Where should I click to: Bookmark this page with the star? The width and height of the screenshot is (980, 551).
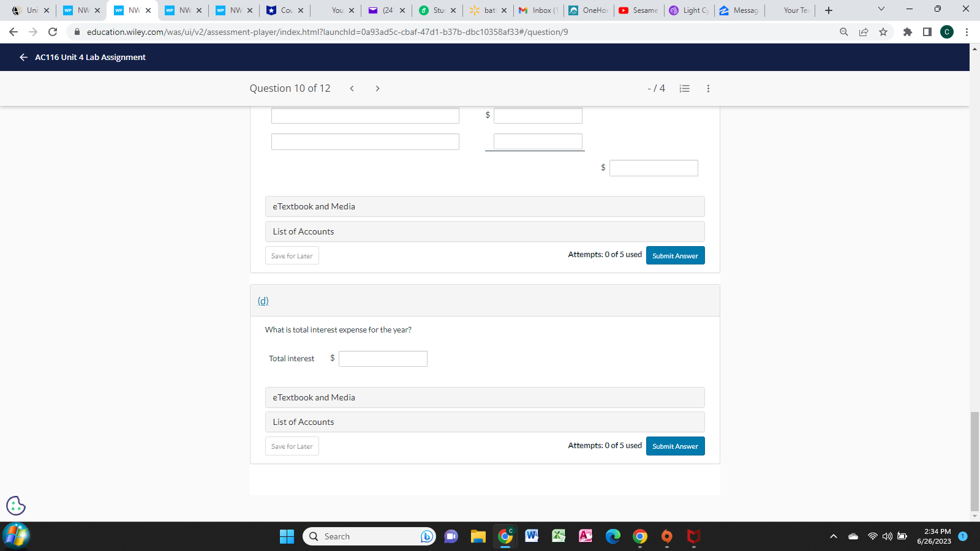(883, 32)
